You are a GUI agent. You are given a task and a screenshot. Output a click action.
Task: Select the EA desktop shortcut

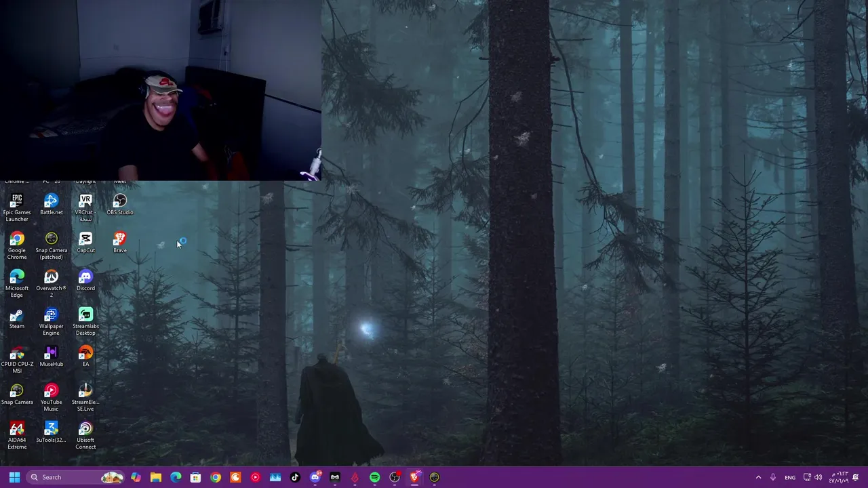[x=85, y=357]
